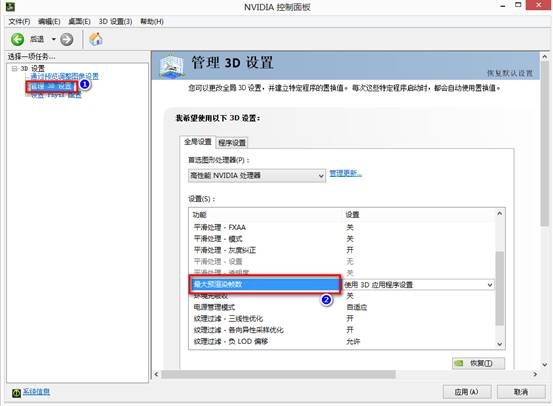553x406 pixels.
Task: Go to the Home icon in the toolbar
Action: pyautogui.click(x=96, y=39)
